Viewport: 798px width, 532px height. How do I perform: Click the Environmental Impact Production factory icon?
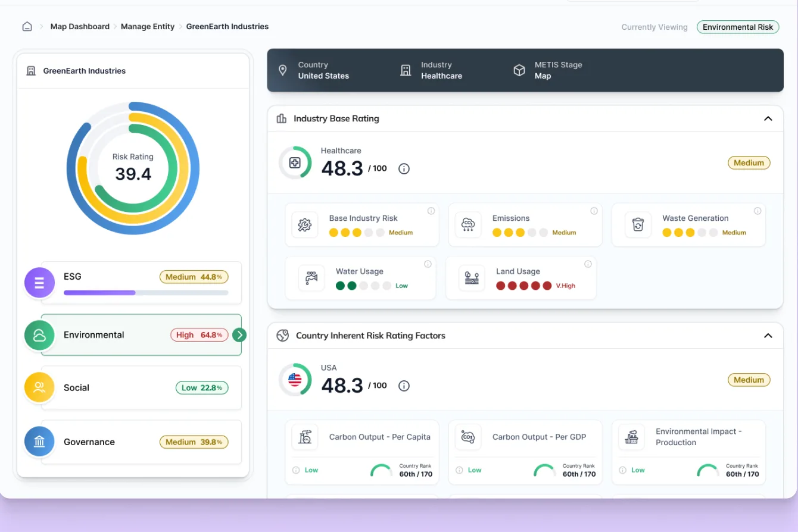pos(631,437)
